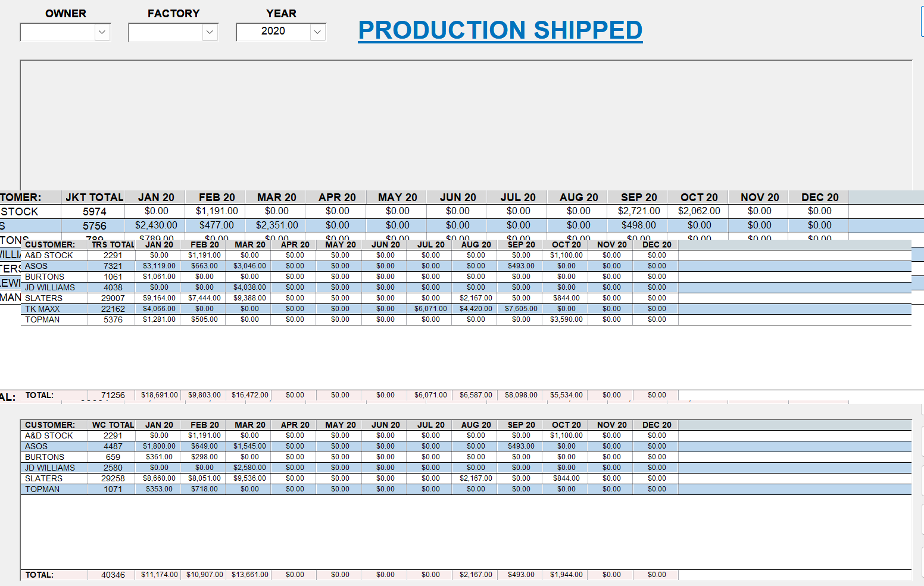924x586 pixels.
Task: Click the WC TOTAL column header
Action: tap(113, 425)
